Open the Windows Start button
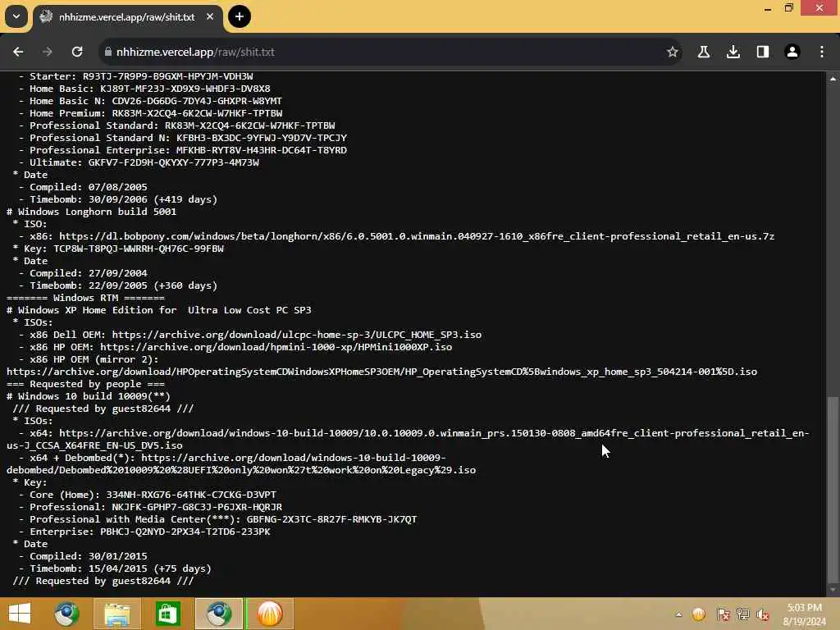 coord(20,614)
